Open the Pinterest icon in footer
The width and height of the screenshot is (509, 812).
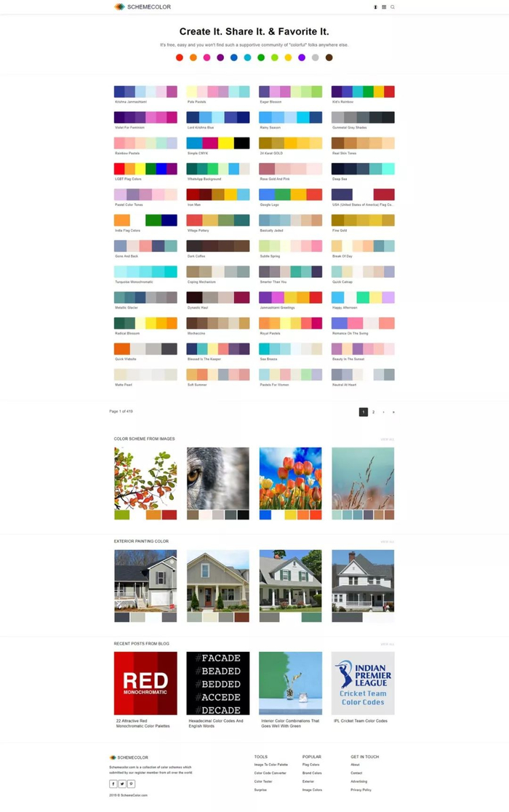point(131,784)
